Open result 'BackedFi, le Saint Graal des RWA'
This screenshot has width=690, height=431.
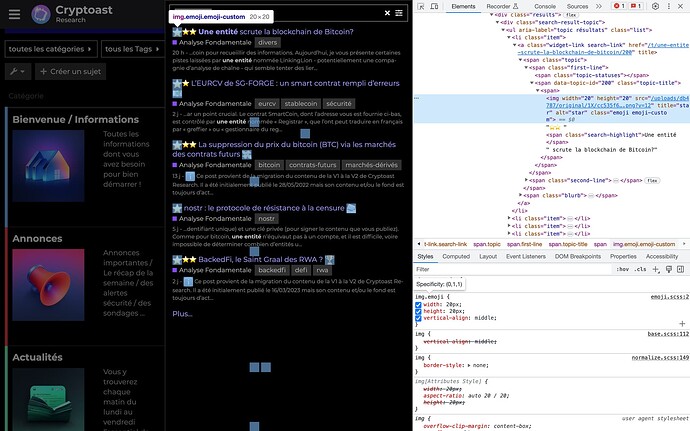[x=261, y=259]
